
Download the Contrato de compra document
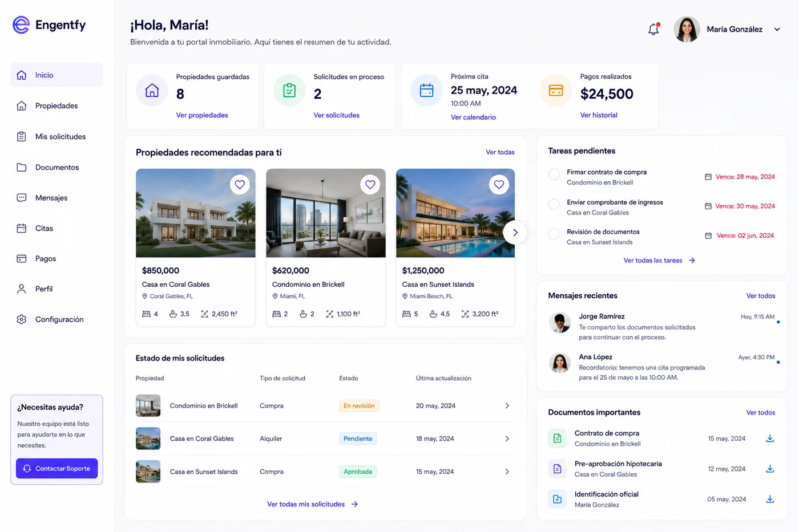coord(770,438)
